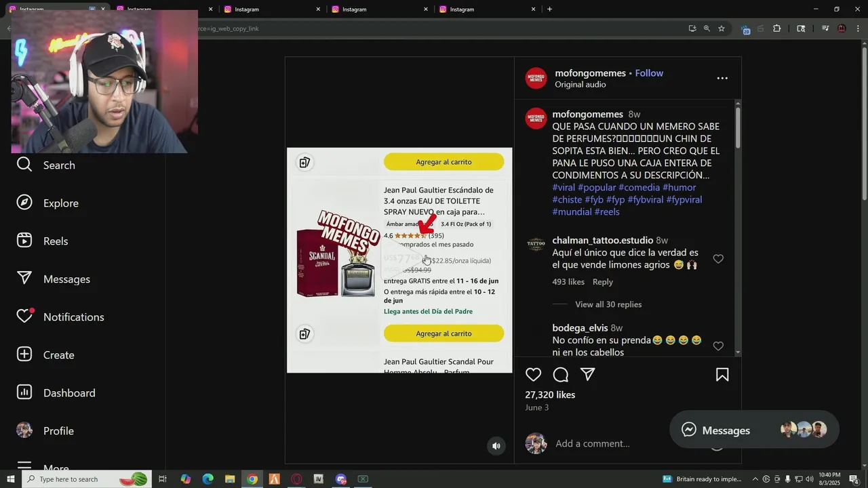Open Notifications heart icon
The width and height of the screenshot is (868, 488).
(24, 317)
